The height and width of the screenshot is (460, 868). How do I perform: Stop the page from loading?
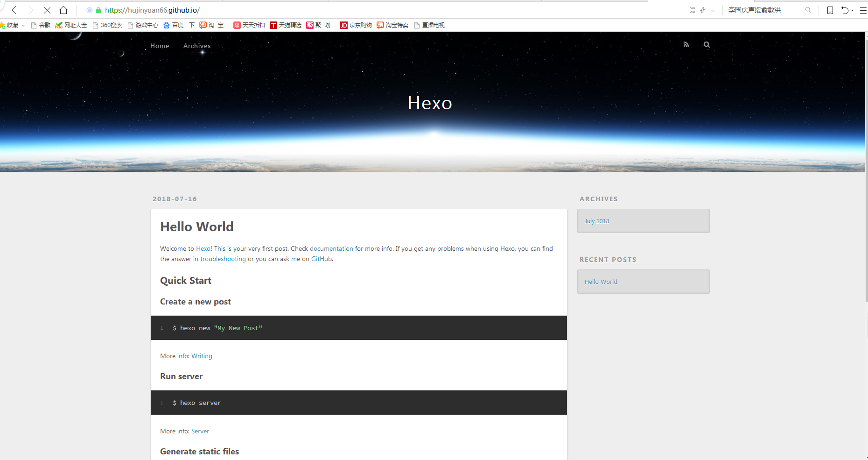[x=47, y=10]
